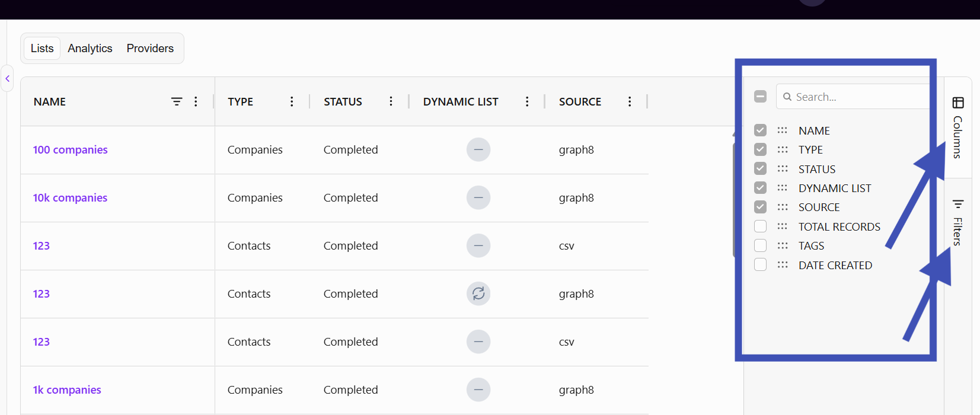
Task: Click the column Search field
Action: [x=853, y=97]
